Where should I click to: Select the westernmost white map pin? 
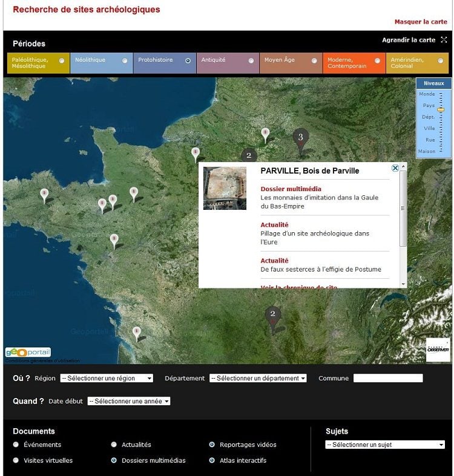(44, 194)
